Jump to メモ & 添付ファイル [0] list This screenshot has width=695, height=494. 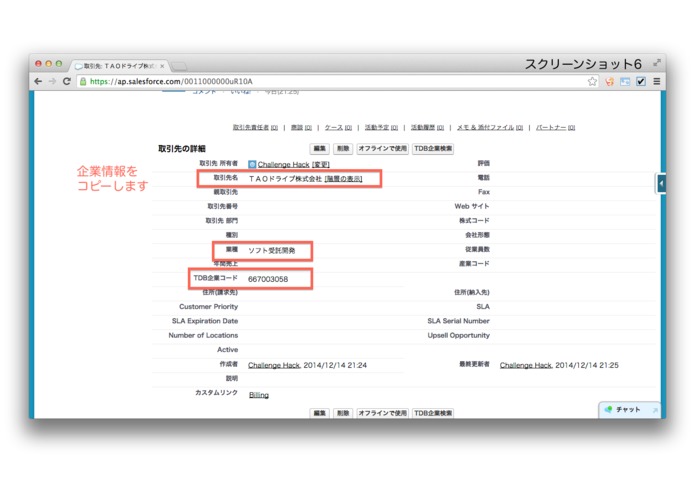coord(490,128)
